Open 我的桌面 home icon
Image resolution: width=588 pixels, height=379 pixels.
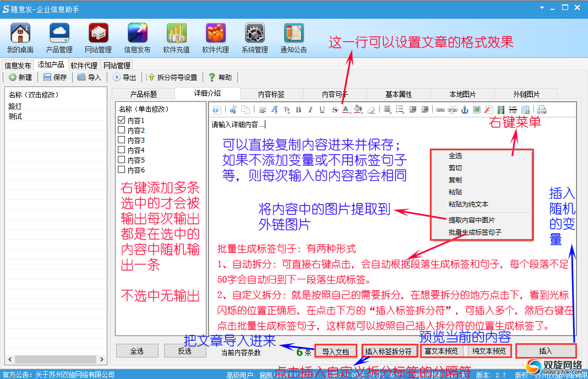click(20, 38)
